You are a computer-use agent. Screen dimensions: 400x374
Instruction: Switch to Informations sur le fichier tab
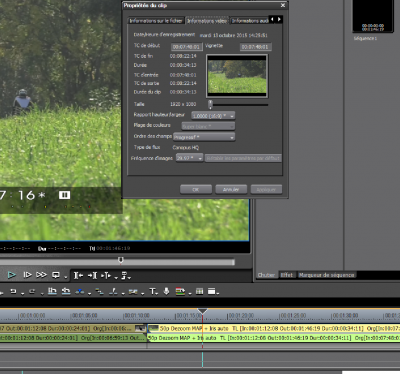[156, 21]
